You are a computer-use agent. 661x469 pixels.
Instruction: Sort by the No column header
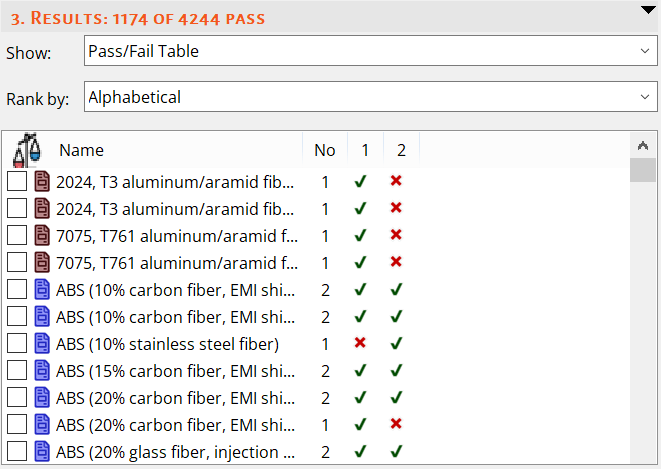(x=325, y=150)
